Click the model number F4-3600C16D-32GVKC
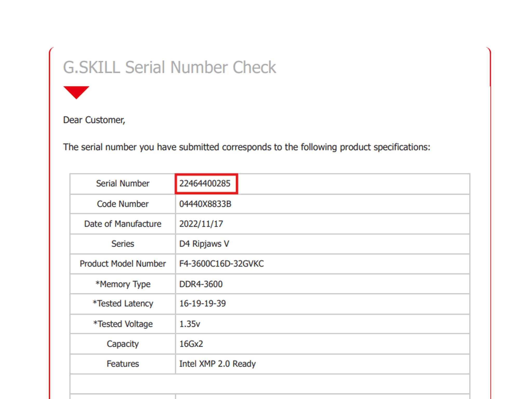The height and width of the screenshot is (399, 532). click(222, 264)
